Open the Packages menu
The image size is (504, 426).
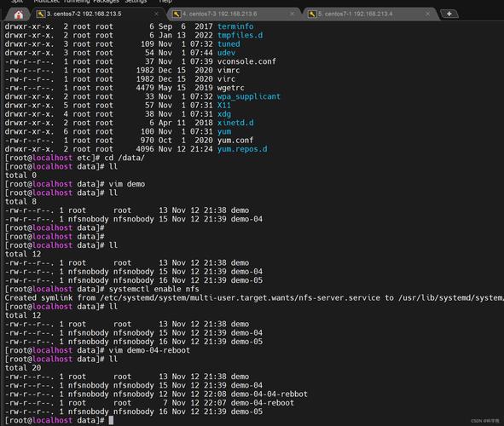click(106, 2)
